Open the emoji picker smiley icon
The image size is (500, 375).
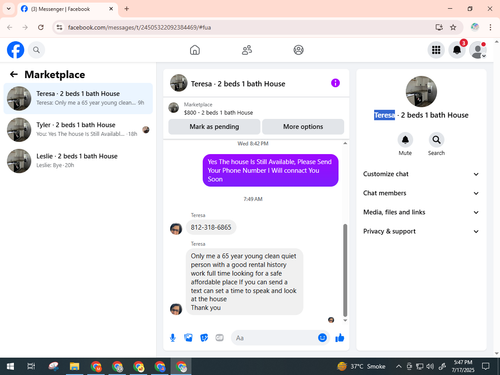pos(322,338)
